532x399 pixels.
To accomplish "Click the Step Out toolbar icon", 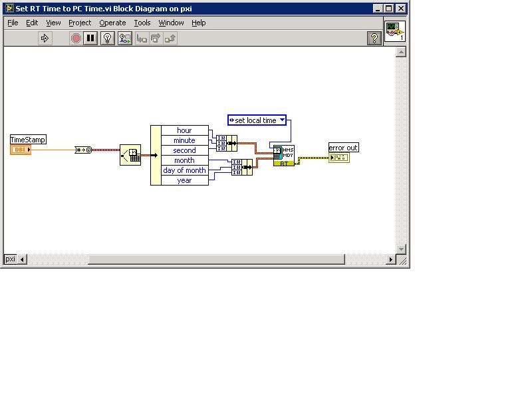I will 170,39.
